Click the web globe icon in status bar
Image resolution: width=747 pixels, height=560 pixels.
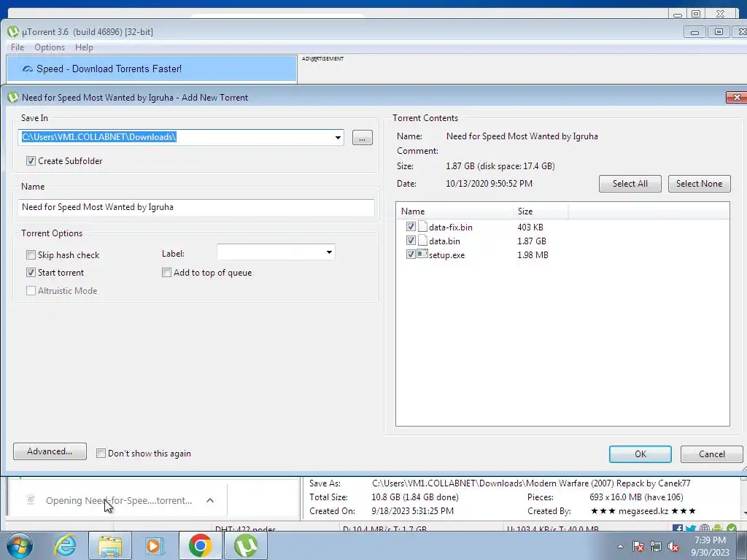[705, 529]
